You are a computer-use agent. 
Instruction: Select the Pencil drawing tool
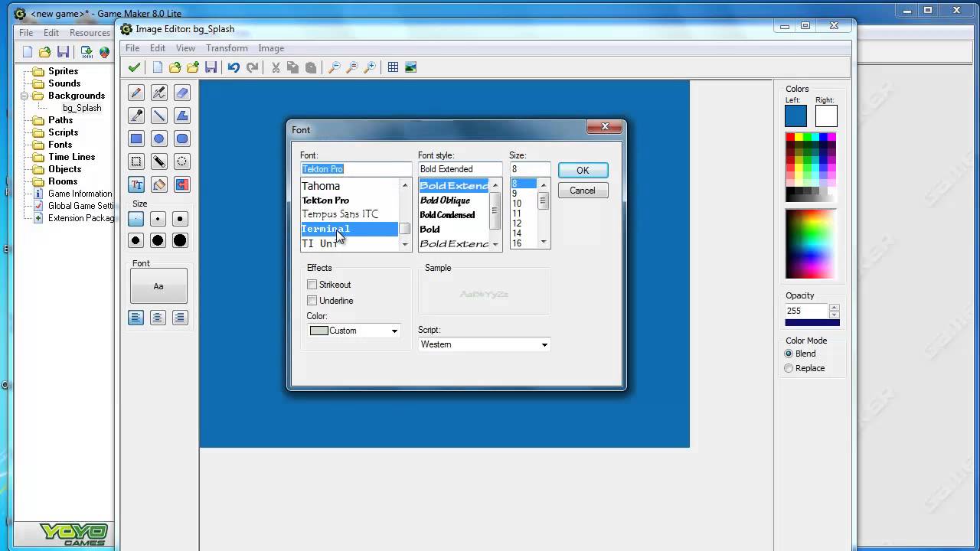pos(136,93)
